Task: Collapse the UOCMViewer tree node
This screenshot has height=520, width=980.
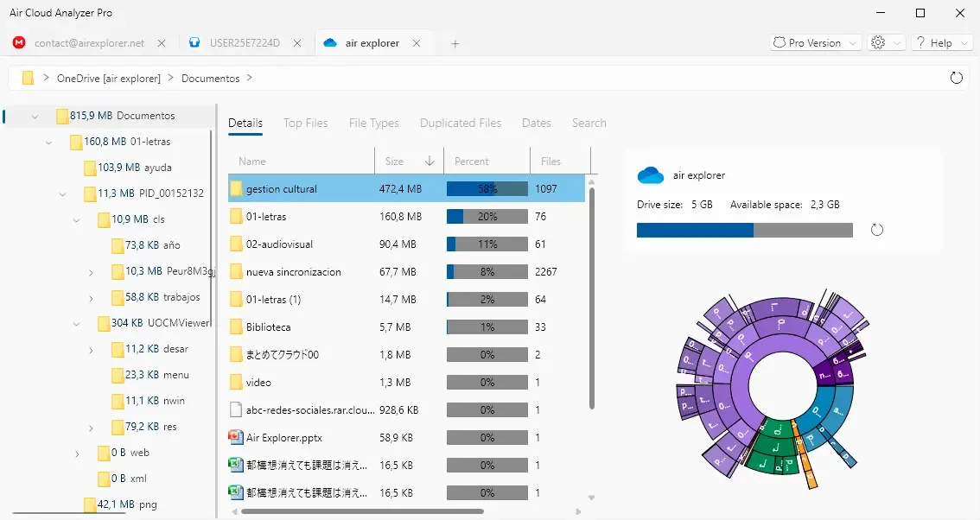Action: pyautogui.click(x=76, y=324)
